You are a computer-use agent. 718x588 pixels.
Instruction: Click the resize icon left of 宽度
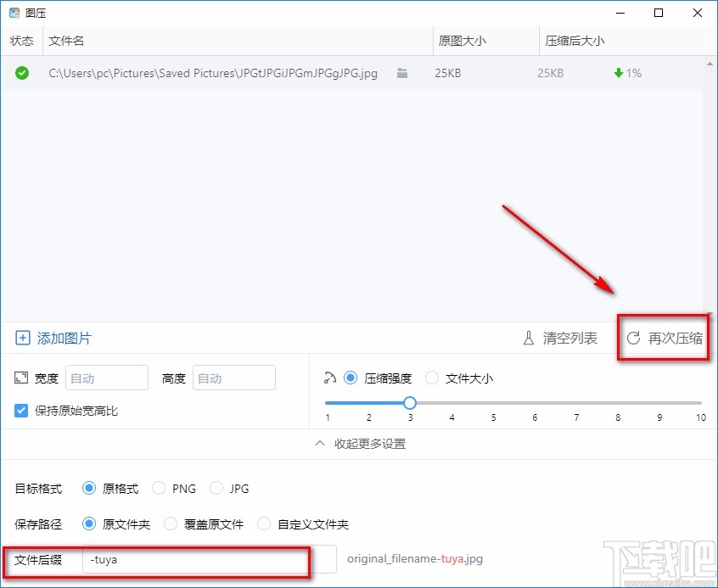(21, 378)
